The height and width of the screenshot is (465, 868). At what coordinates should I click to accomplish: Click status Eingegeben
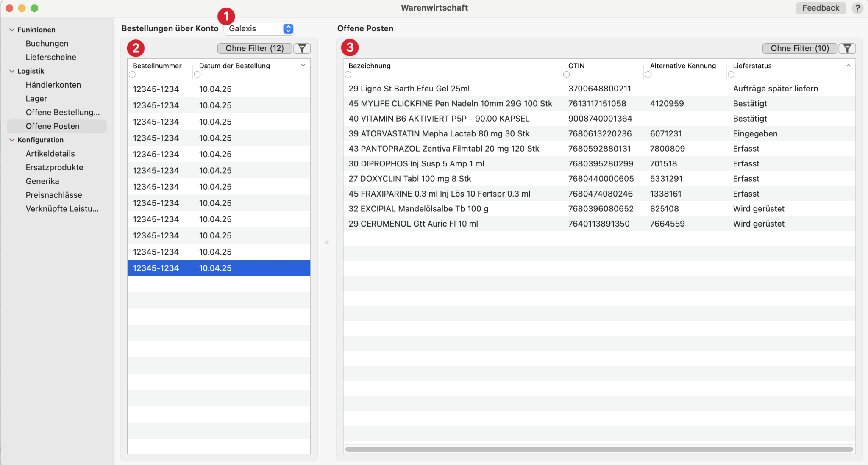tap(755, 133)
